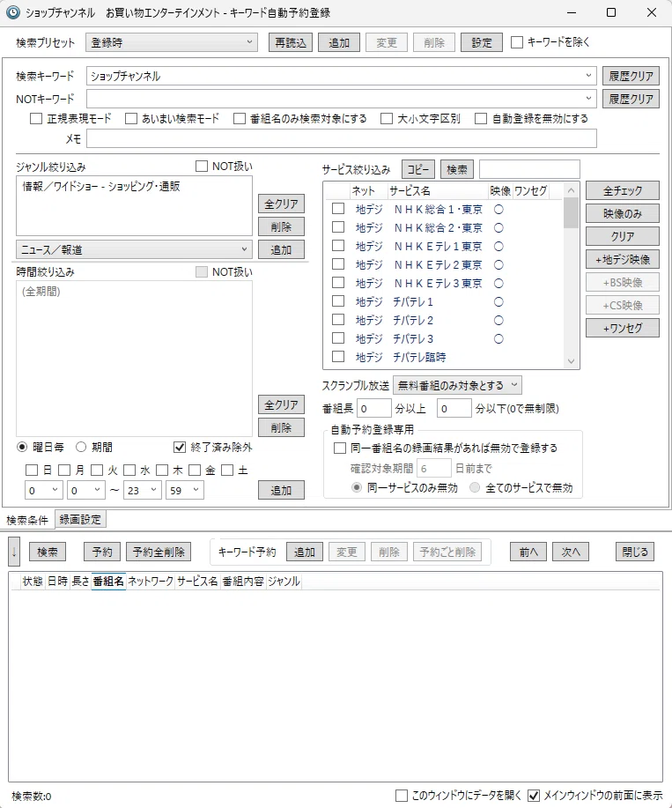Screen dimensions: 672x808
Task: Click the 全チェック button
Action: (623, 190)
